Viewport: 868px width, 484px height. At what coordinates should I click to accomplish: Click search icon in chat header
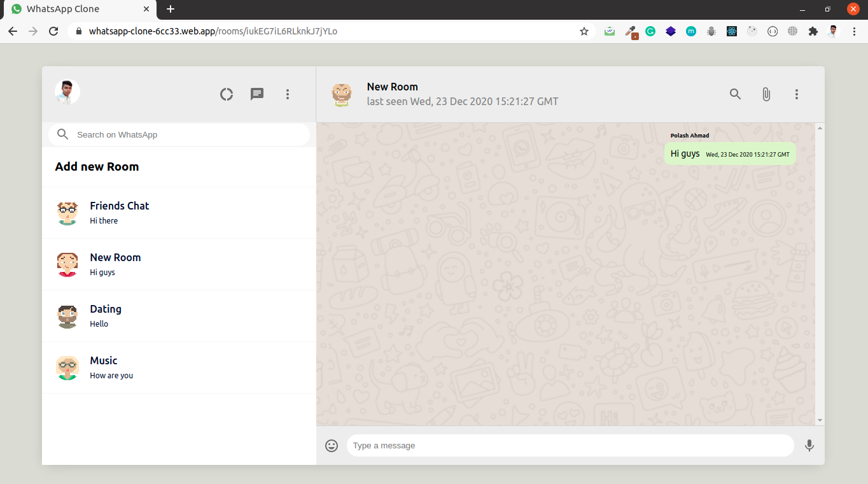(x=735, y=94)
